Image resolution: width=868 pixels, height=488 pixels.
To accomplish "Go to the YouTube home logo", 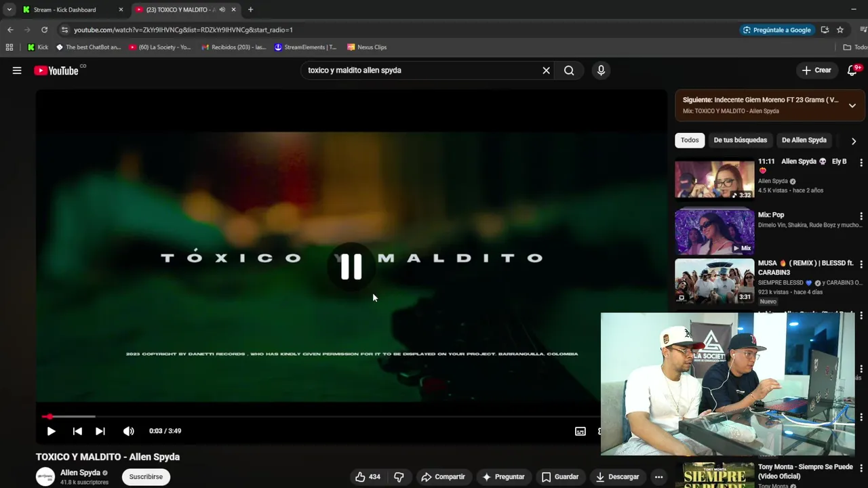I will pyautogui.click(x=56, y=70).
